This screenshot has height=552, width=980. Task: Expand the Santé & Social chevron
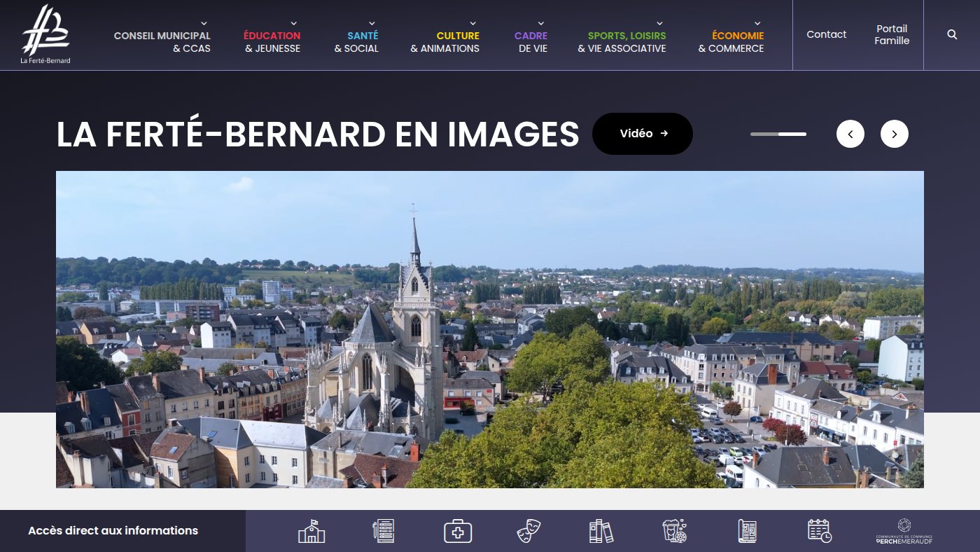tap(372, 23)
